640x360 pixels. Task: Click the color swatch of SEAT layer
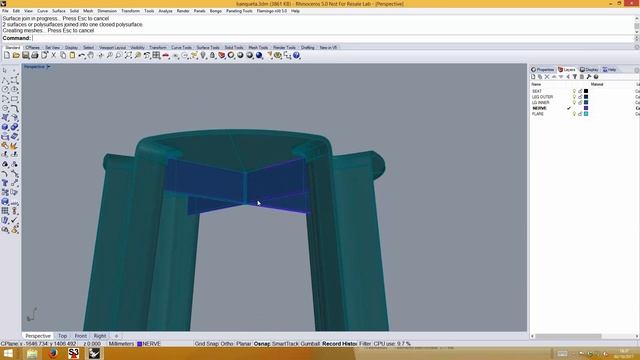point(586,91)
